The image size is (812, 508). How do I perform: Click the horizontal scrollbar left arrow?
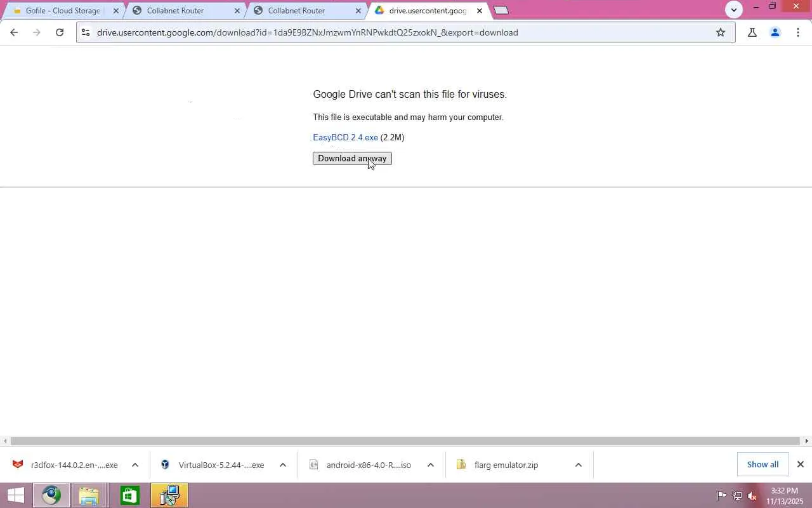(5, 441)
